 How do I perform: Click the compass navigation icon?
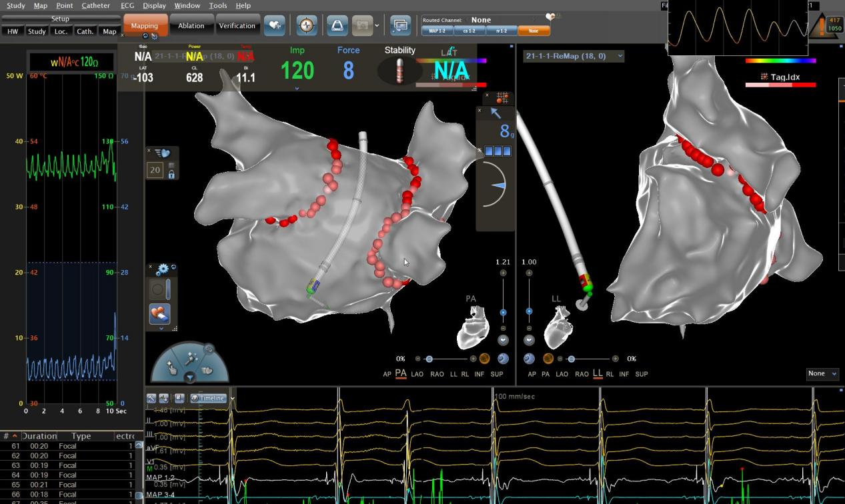click(x=306, y=25)
